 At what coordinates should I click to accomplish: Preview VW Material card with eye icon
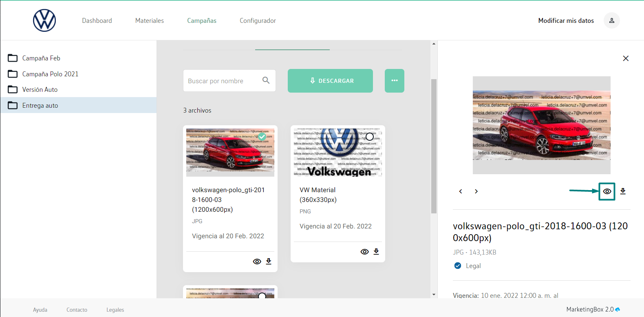coord(364,252)
